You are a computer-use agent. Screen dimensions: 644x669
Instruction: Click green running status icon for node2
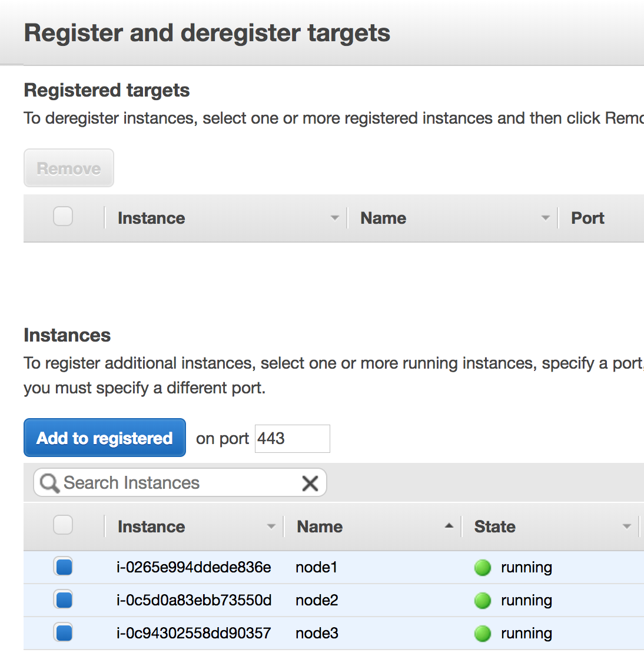[483, 601]
